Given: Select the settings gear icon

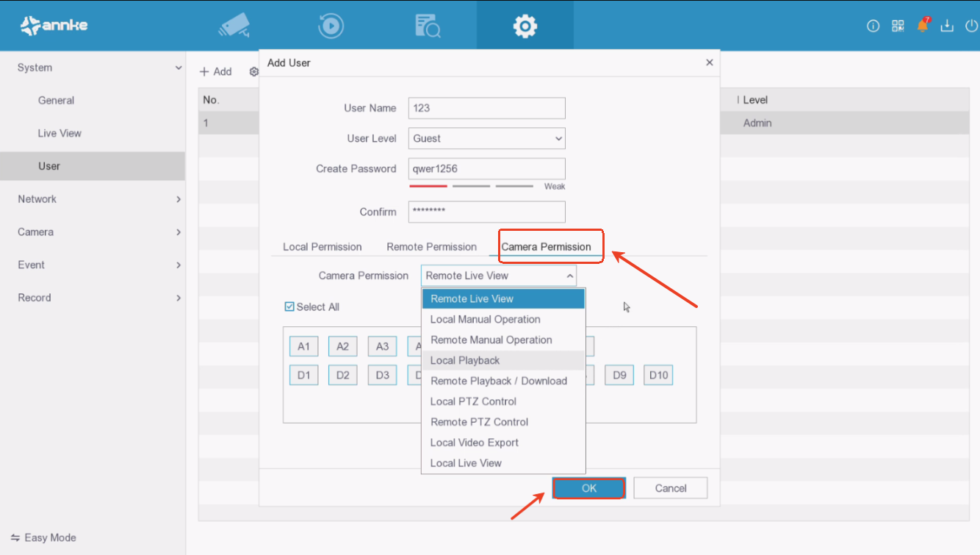Looking at the screenshot, I should tap(525, 26).
